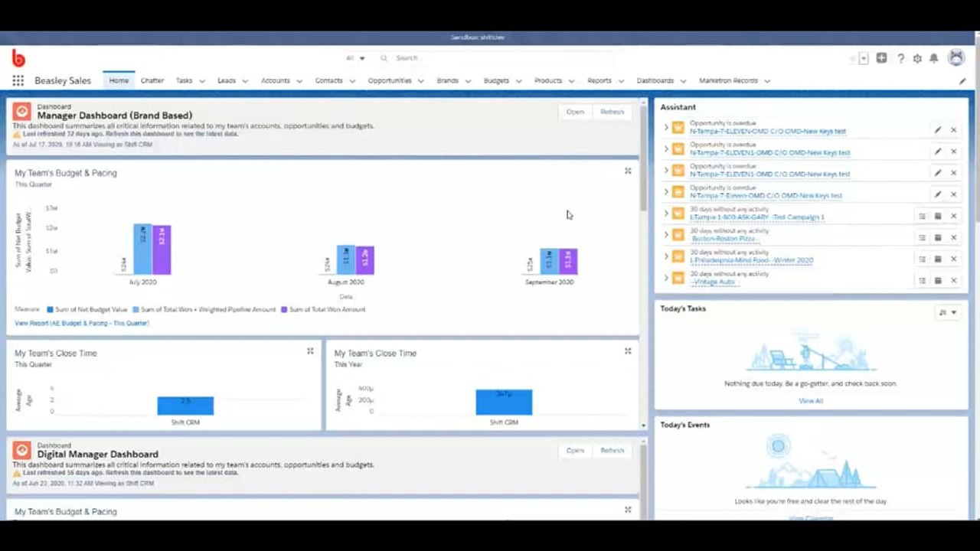The image size is (980, 551).
Task: Switch to the Chatter tab
Action: pos(152,80)
